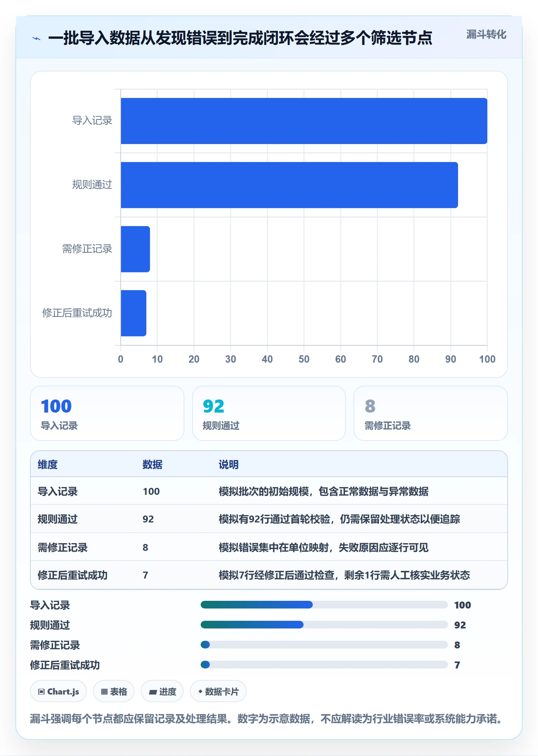Viewport: 538px width, 756px height.
Task: Click the chart y-axis label 需修正记录
Action: 87,249
